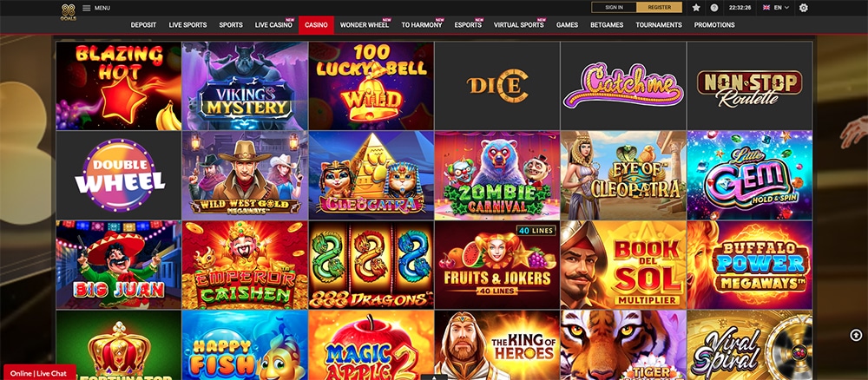Click the Sign In button

point(614,7)
